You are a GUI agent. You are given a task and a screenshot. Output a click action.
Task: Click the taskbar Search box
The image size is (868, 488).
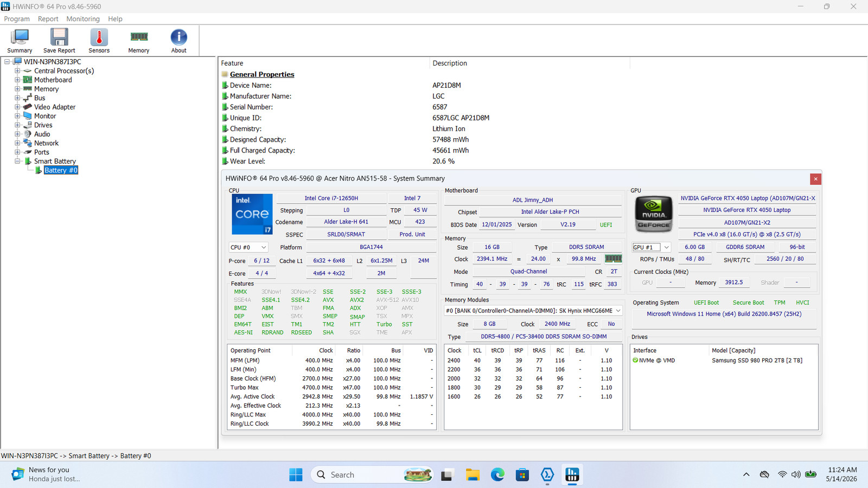372,475
